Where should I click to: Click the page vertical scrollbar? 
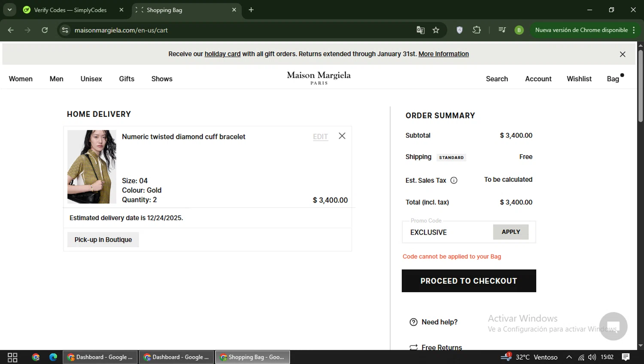640,86
